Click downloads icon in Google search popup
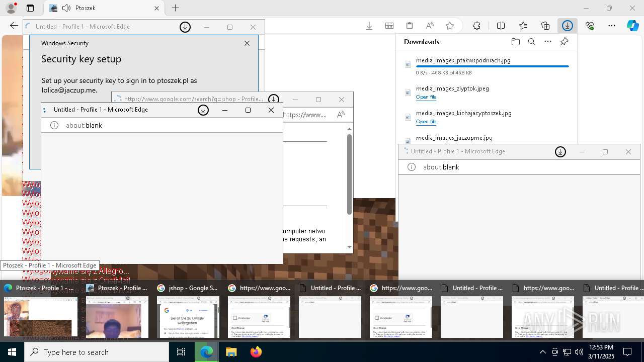The width and height of the screenshot is (644, 362). point(273,99)
